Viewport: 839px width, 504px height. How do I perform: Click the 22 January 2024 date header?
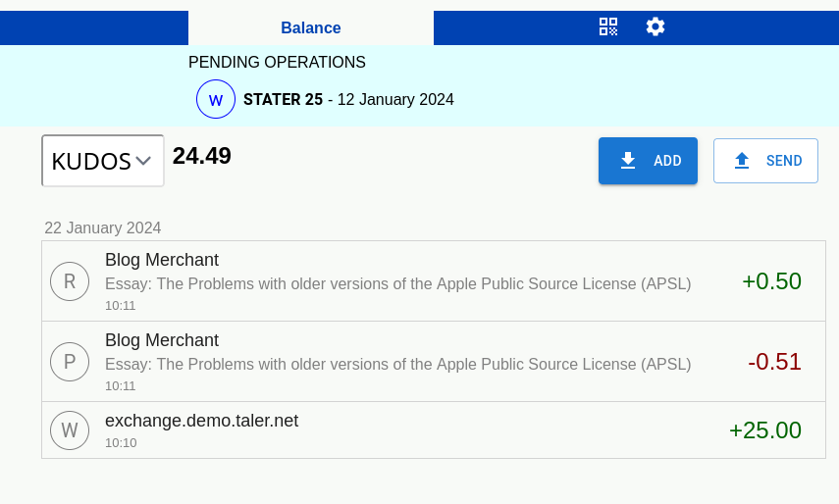tap(103, 227)
